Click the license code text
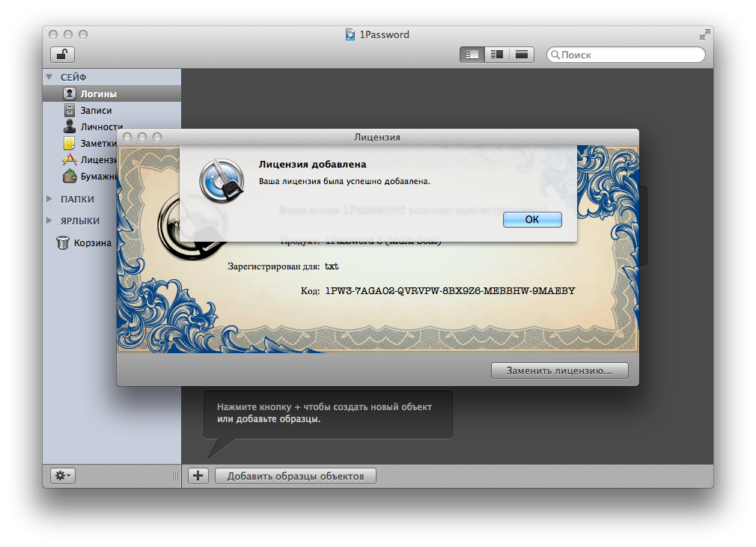 click(x=450, y=291)
